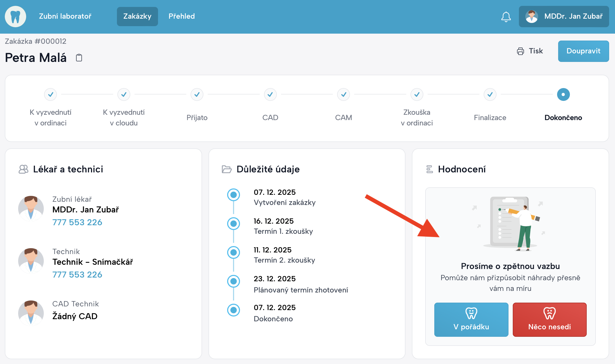The image size is (615, 364).
Task: Open notifications bell
Action: click(506, 17)
